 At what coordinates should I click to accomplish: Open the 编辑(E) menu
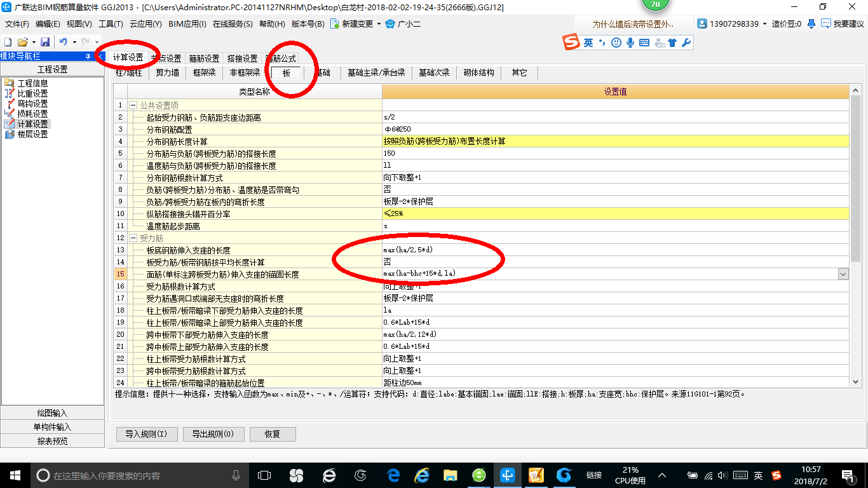tap(48, 24)
